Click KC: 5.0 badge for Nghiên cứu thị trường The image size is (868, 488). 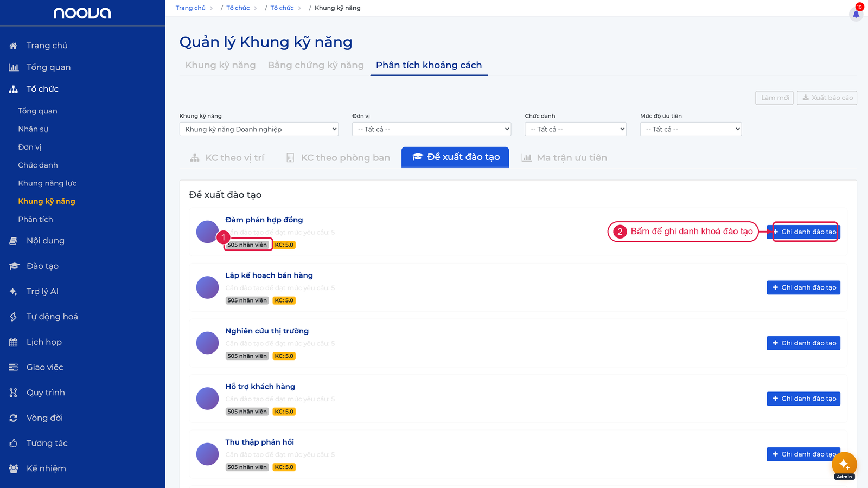pos(284,356)
